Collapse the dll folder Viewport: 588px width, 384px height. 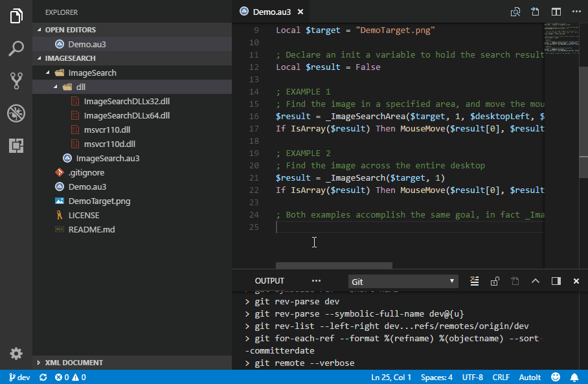pyautogui.click(x=132, y=87)
